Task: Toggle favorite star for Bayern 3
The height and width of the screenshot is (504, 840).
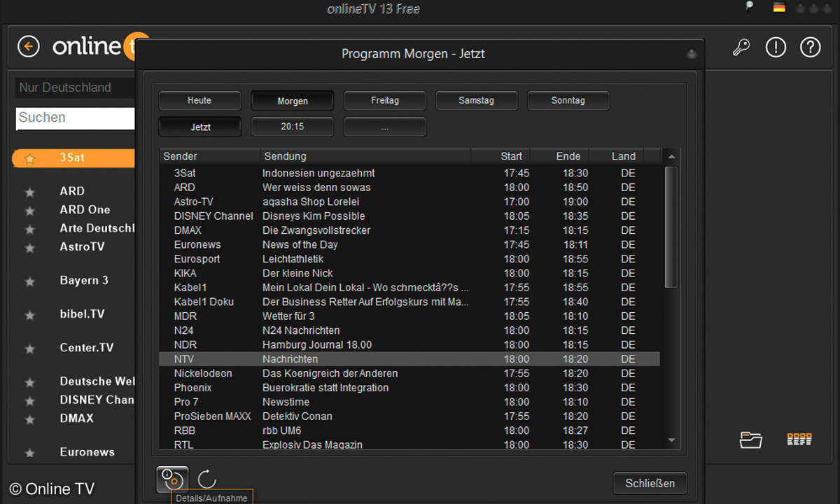Action: pyautogui.click(x=29, y=281)
